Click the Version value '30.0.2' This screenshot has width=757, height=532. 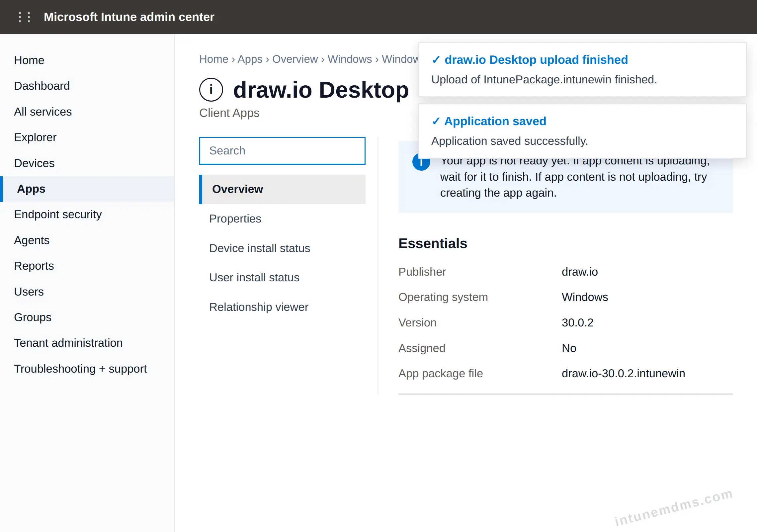[578, 323]
